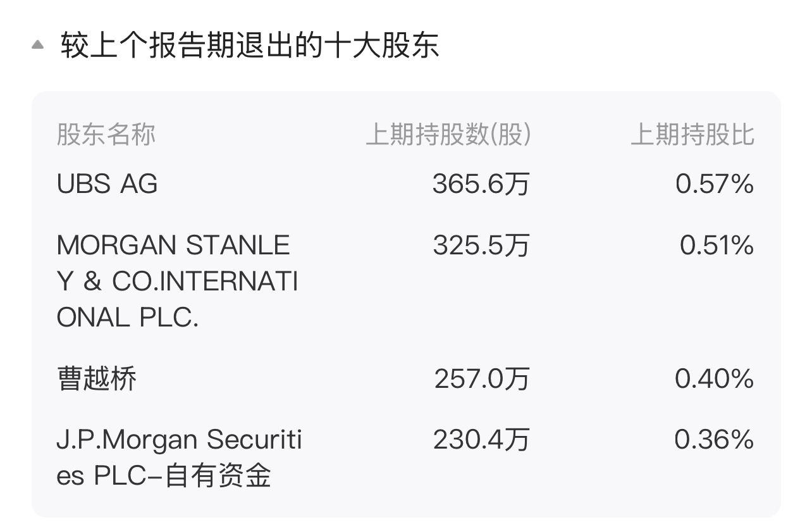Click the 自有资金 suffix in J.P.Morgan row
This screenshot has height=522, width=812.
(x=218, y=476)
